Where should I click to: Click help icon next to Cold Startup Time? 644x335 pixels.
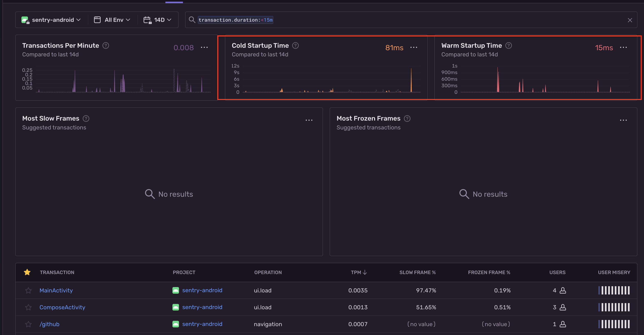295,45
